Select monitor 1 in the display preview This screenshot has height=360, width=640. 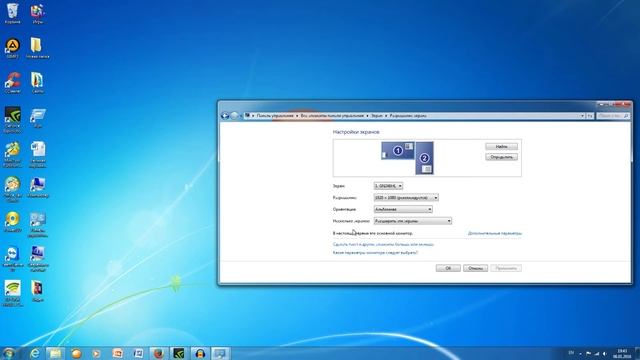point(398,151)
